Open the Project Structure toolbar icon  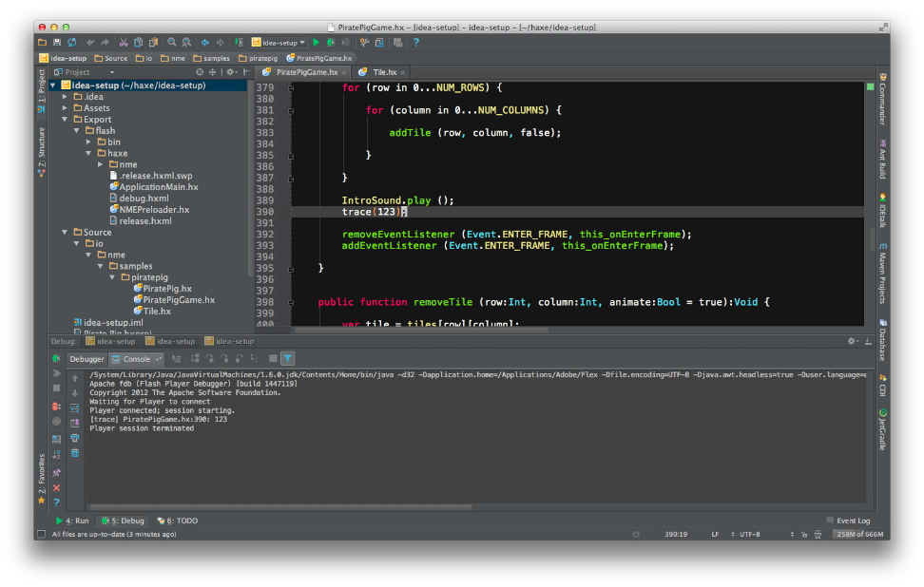379,43
